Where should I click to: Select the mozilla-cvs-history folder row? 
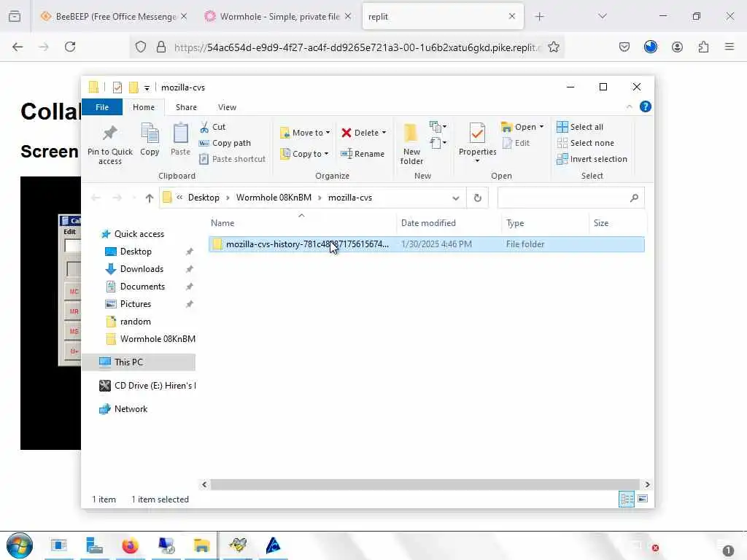point(426,244)
